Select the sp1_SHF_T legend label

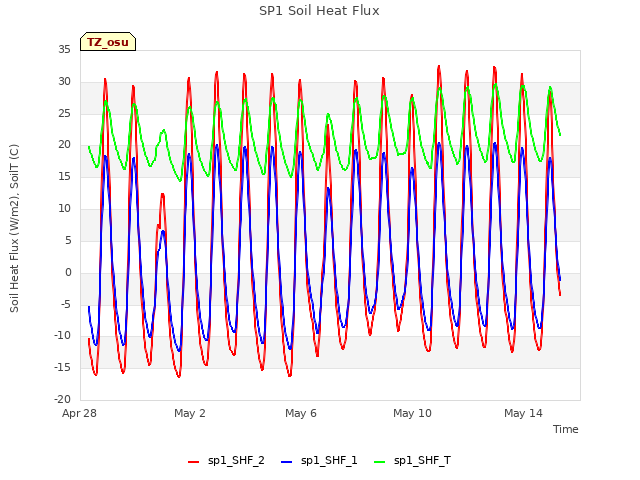[x=422, y=461]
